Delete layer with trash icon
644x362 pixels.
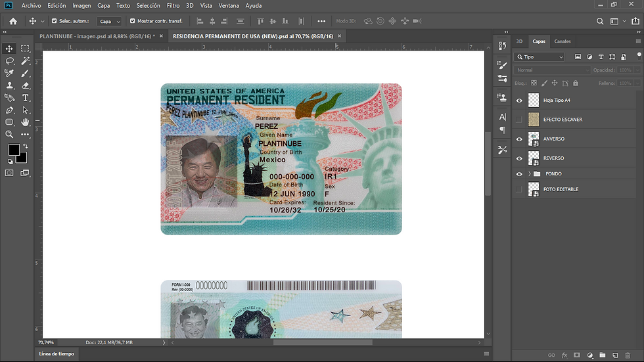pyautogui.click(x=627, y=355)
